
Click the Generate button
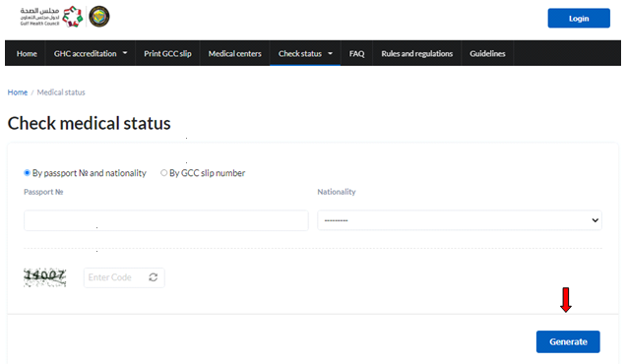568,341
